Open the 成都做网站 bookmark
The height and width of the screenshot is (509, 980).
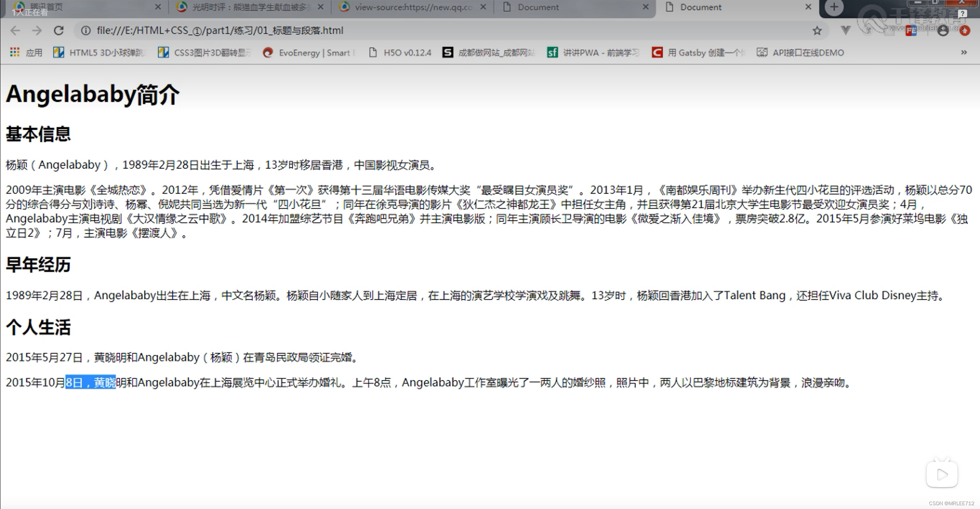[x=488, y=52]
